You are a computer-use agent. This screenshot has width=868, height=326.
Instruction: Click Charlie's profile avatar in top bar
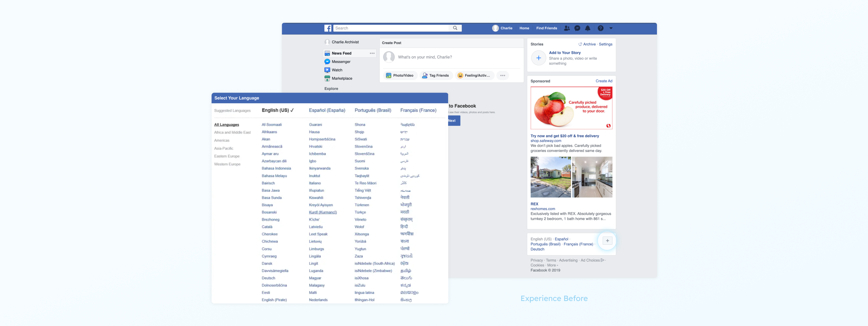click(x=495, y=28)
